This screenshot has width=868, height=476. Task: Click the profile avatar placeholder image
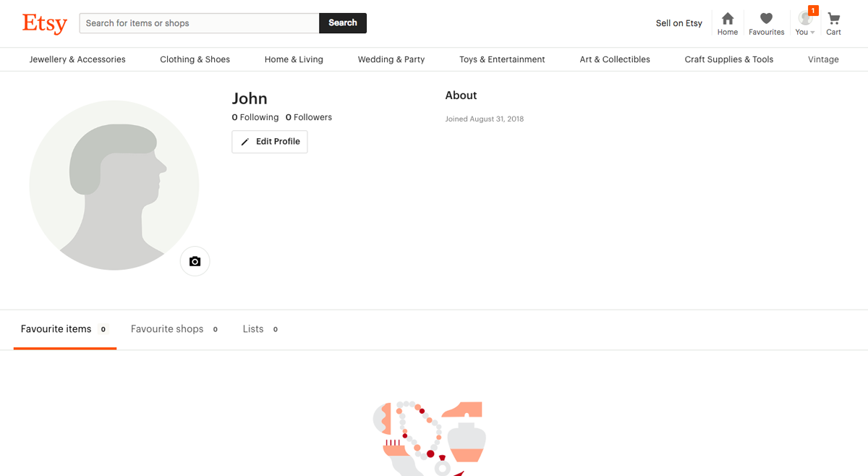pos(114,186)
